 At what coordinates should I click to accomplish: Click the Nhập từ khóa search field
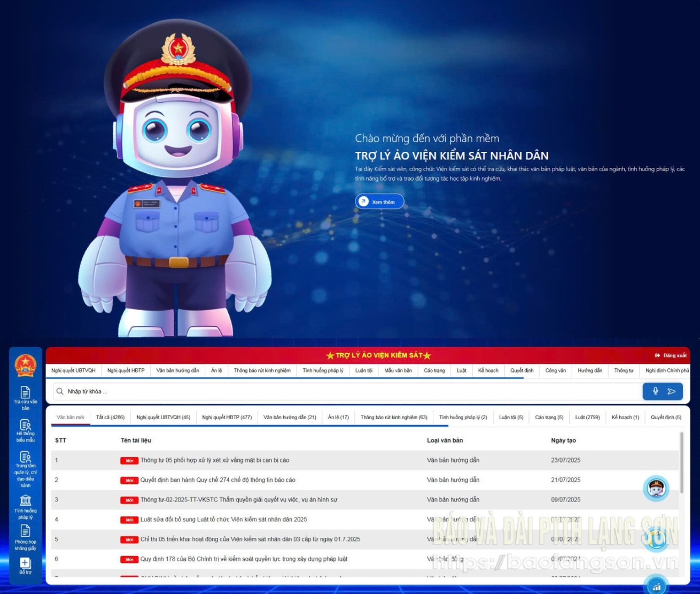coord(347,391)
